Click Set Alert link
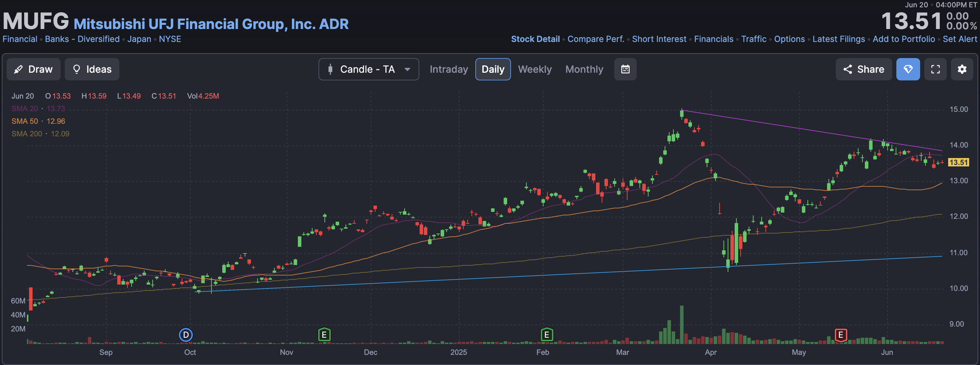Viewport: 980px width, 365px height. click(x=960, y=39)
